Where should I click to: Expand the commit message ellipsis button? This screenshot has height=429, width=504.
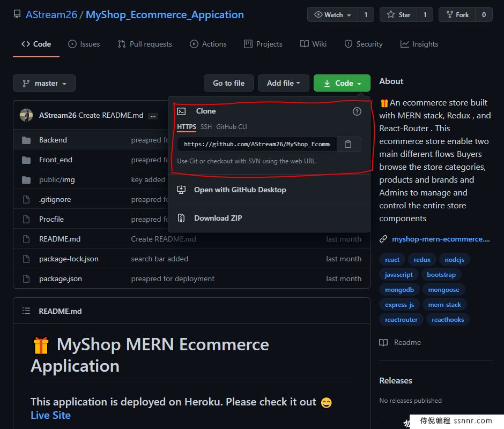[x=153, y=116]
